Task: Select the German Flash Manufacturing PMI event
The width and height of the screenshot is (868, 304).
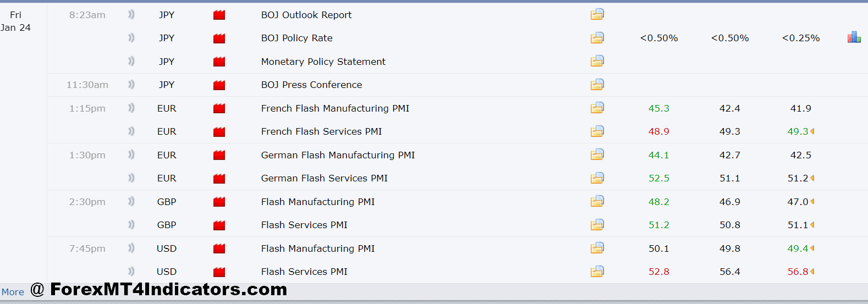Action: pos(338,155)
